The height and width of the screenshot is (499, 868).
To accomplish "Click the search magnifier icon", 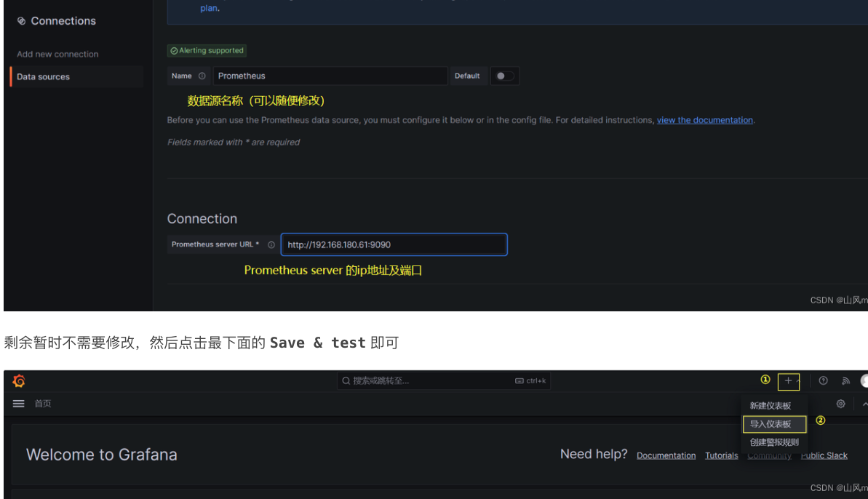I will [x=346, y=380].
